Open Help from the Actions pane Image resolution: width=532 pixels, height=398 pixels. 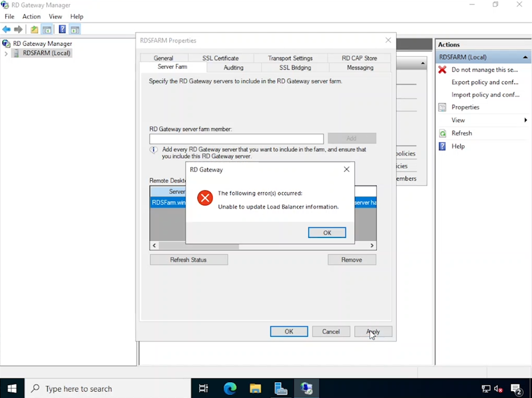pos(457,146)
